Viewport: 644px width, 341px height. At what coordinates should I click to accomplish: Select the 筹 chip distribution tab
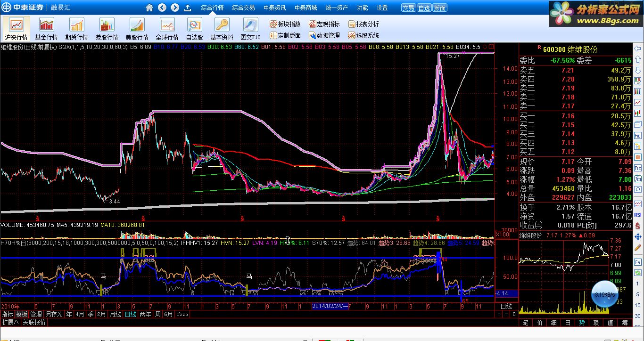click(625, 323)
